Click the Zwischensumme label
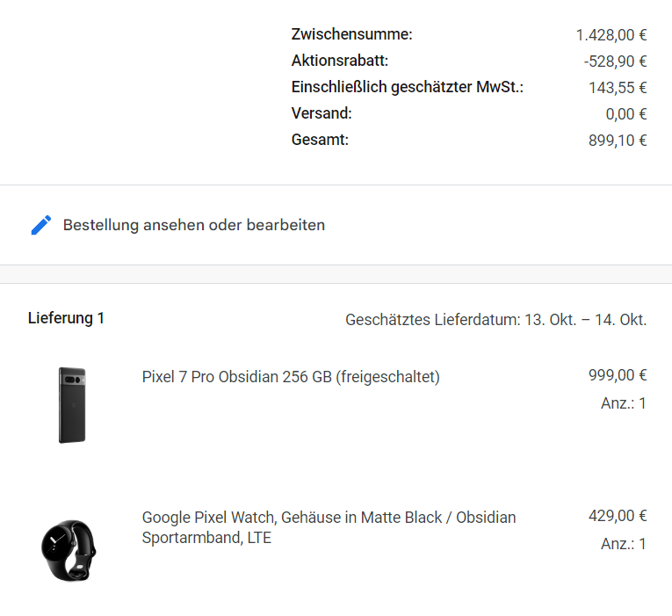The width and height of the screenshot is (672, 616). pos(351,34)
